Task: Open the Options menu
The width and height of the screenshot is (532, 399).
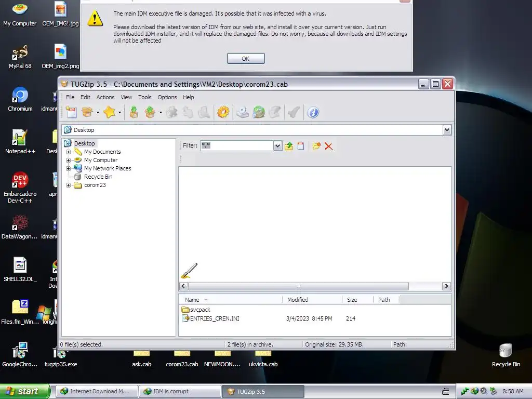Action: tap(167, 97)
